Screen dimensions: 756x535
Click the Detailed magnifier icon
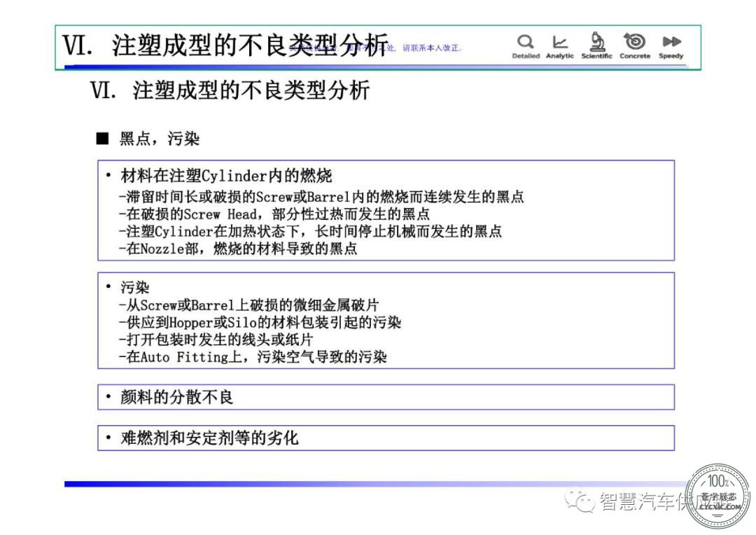[526, 41]
